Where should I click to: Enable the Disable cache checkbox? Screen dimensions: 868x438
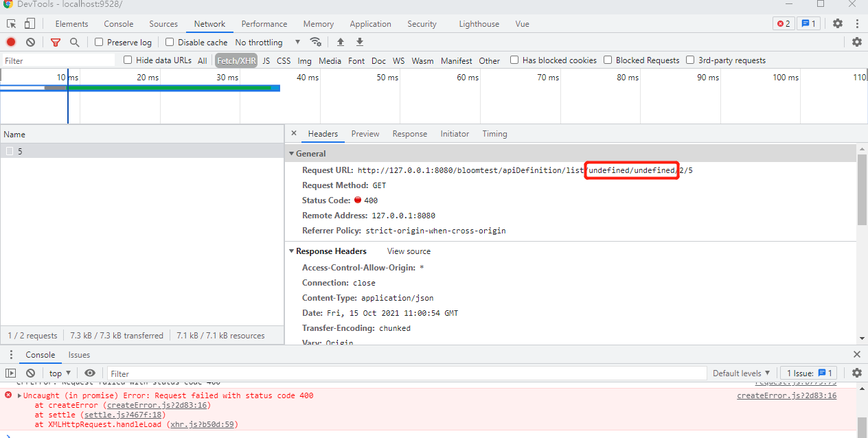(170, 42)
